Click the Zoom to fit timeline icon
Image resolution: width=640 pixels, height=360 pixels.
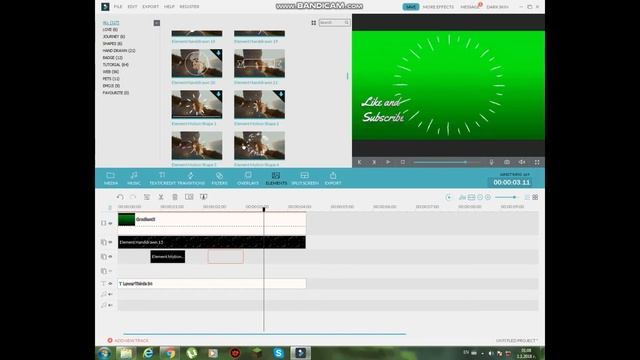[x=471, y=197]
